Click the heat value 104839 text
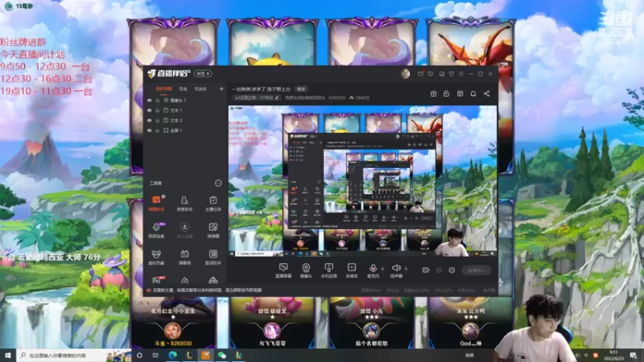 point(362,97)
